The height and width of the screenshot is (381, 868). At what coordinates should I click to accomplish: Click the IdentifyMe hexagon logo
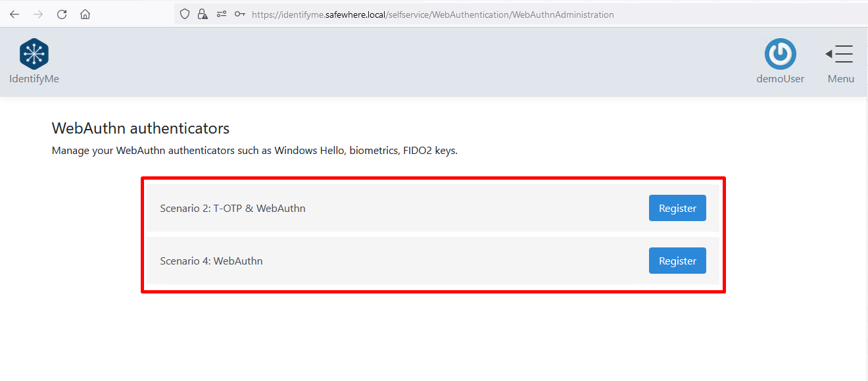pyautogui.click(x=34, y=54)
